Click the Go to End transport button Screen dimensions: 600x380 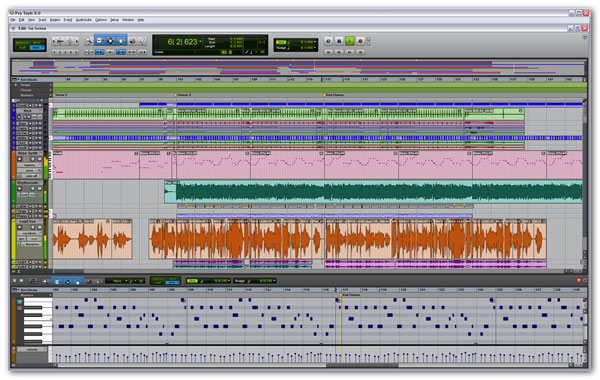360,51
